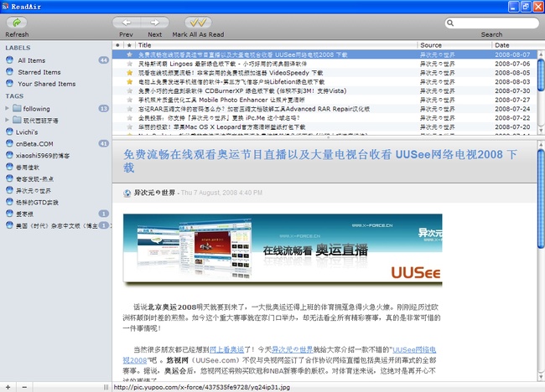Expand the folder below following tag

(x=7, y=120)
